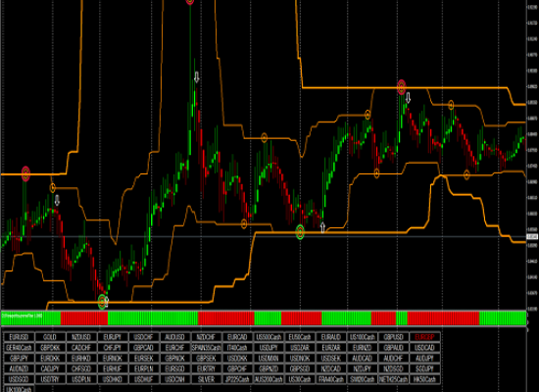Click the red circled marker on the right resistance line
The width and height of the screenshot is (539, 392).
(401, 87)
